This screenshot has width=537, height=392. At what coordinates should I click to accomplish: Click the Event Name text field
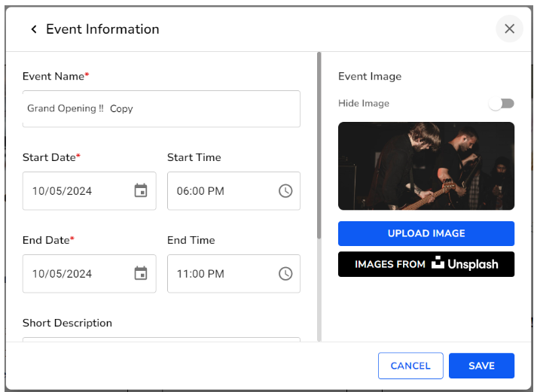tap(161, 109)
